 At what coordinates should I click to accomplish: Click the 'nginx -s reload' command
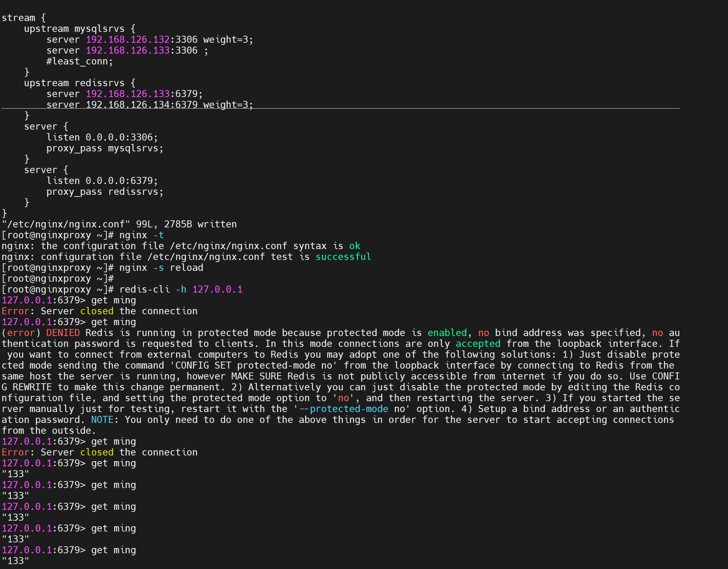pos(161,268)
